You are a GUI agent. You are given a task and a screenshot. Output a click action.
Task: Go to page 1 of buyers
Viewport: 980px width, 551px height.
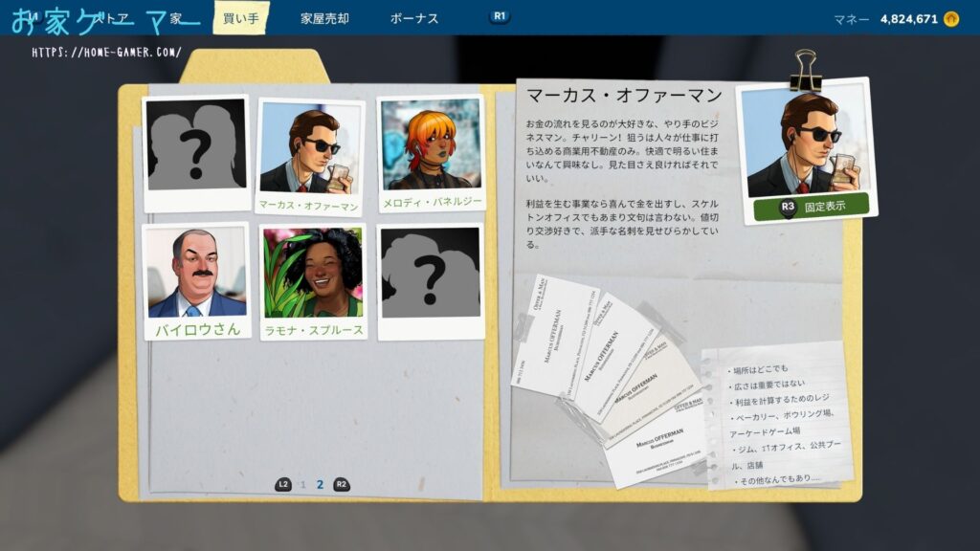click(x=303, y=485)
